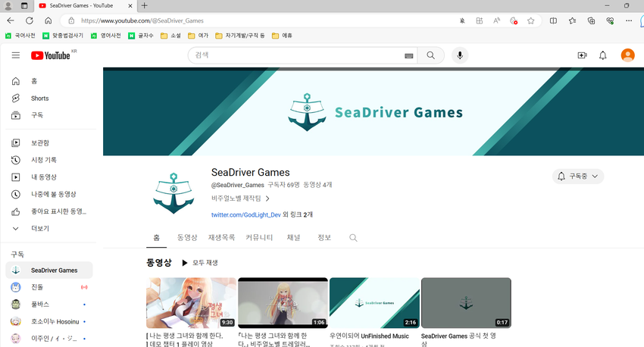Open 자기계발/구직 등 bookmarks folder

240,36
